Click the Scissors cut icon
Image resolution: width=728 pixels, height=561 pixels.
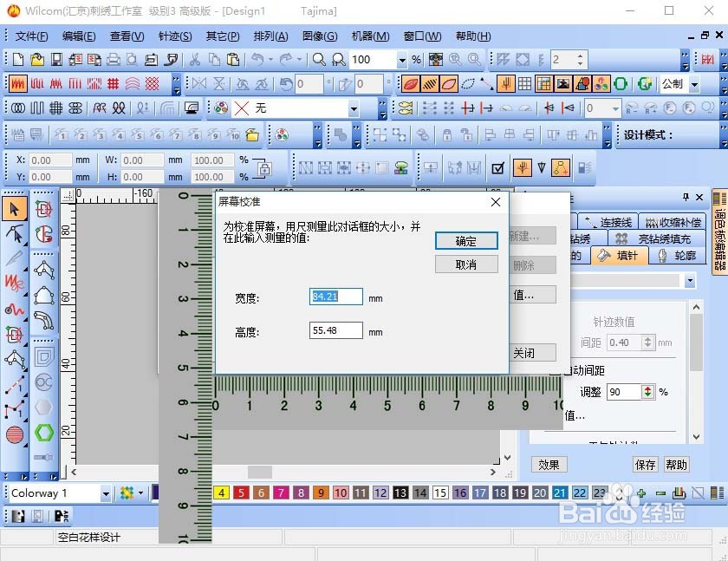pyautogui.click(x=195, y=60)
